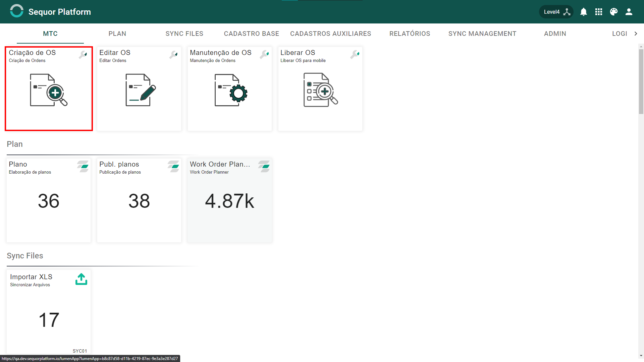
Task: Click the SYC01 code label
Action: [x=80, y=351]
